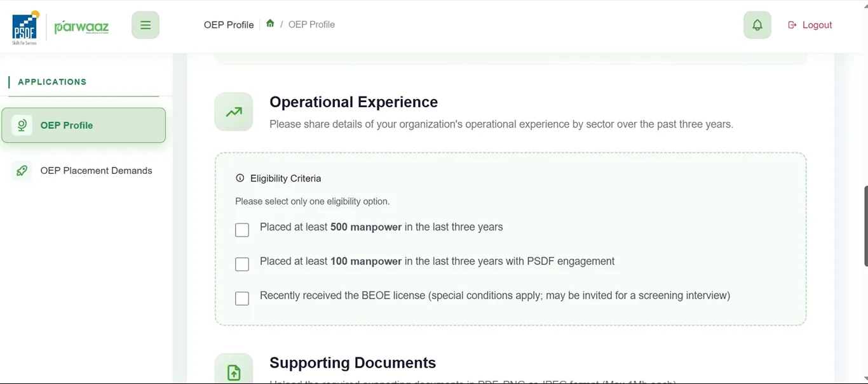Screen dimensions: 868x384
Task: Select OEP Profile in sidebar
Action: point(84,125)
